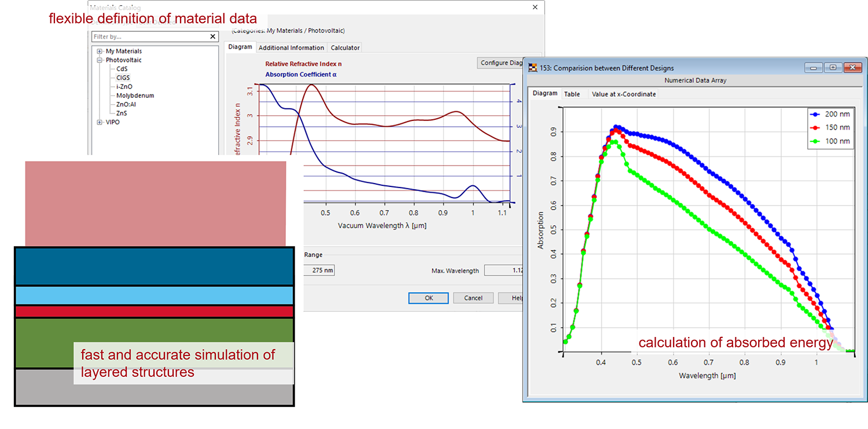The image size is (868, 429).
Task: Clear the filter field using the X icon
Action: click(213, 36)
